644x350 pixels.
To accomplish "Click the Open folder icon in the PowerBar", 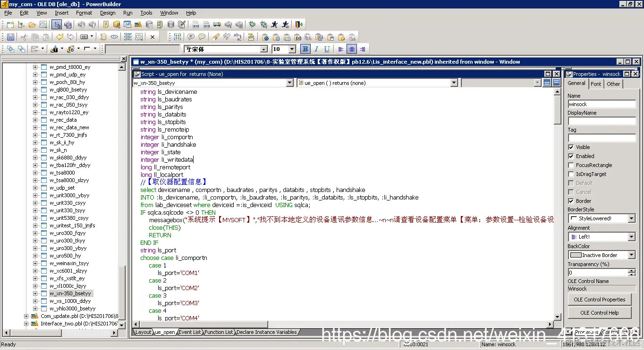I will (x=32, y=25).
